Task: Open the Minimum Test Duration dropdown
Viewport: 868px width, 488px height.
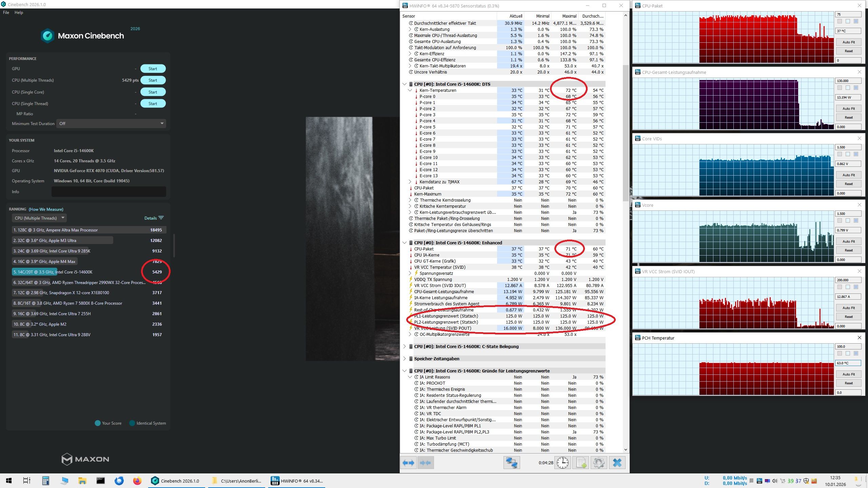Action: point(111,123)
